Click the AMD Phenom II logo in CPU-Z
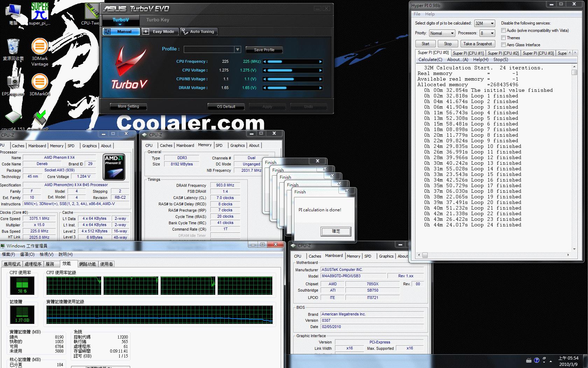This screenshot has height=368, width=588. (114, 167)
